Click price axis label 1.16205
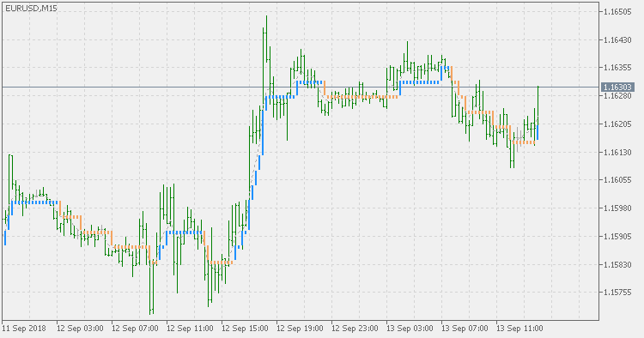Image resolution: width=644 pixels, height=338 pixels. pyautogui.click(x=617, y=124)
